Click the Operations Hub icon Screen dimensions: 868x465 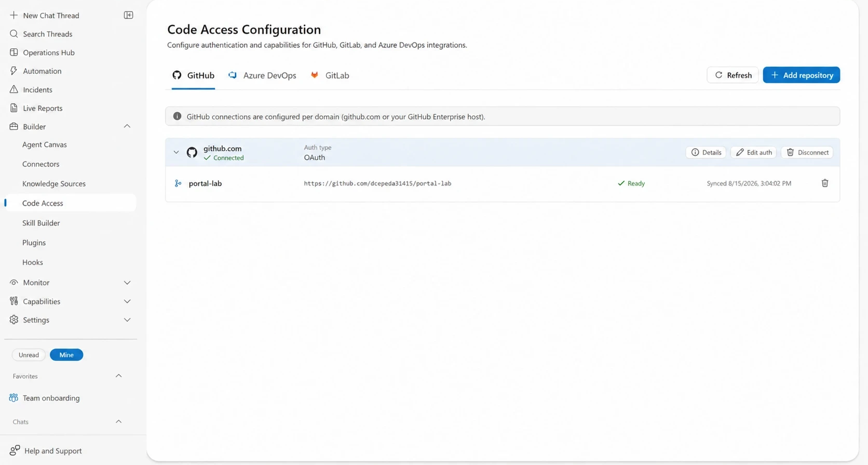click(13, 52)
